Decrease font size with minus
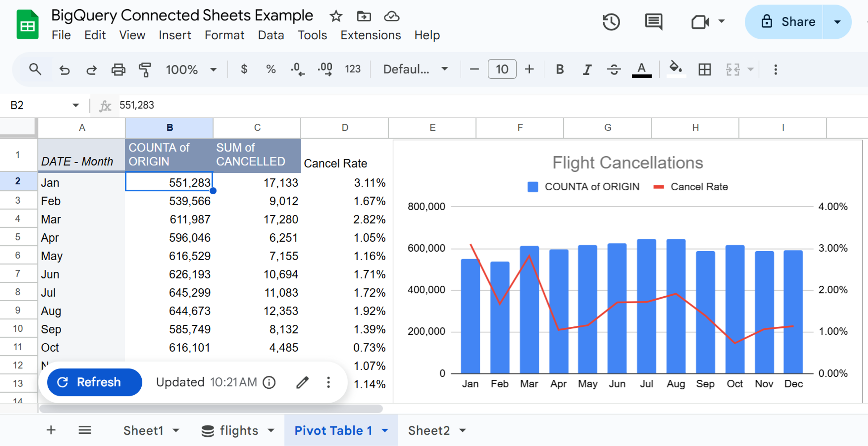868x446 pixels. [474, 69]
